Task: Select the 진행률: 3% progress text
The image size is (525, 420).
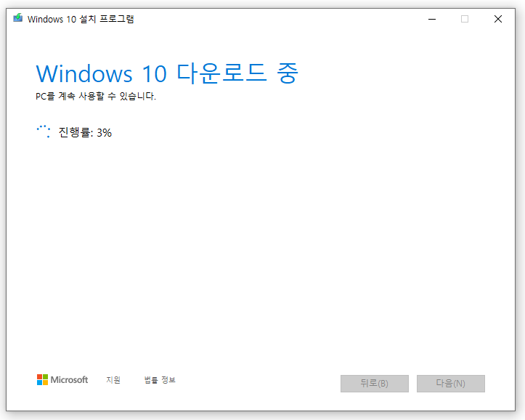Action: (85, 133)
